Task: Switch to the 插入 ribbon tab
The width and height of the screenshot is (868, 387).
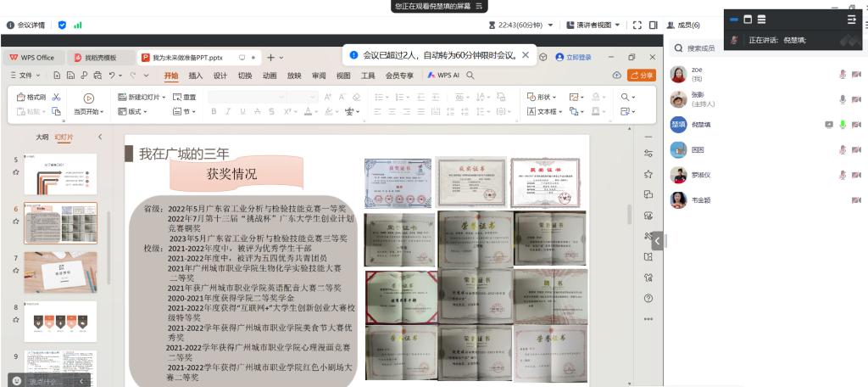Action: 196,76
